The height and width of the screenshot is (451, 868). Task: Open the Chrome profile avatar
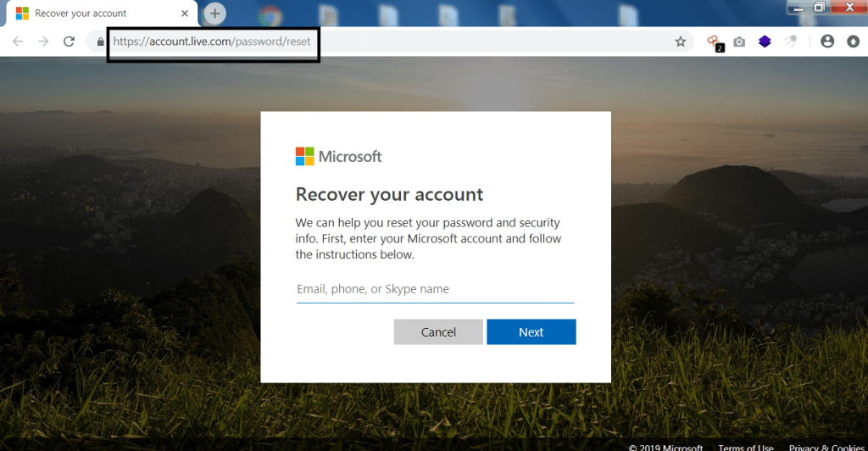[x=827, y=42]
